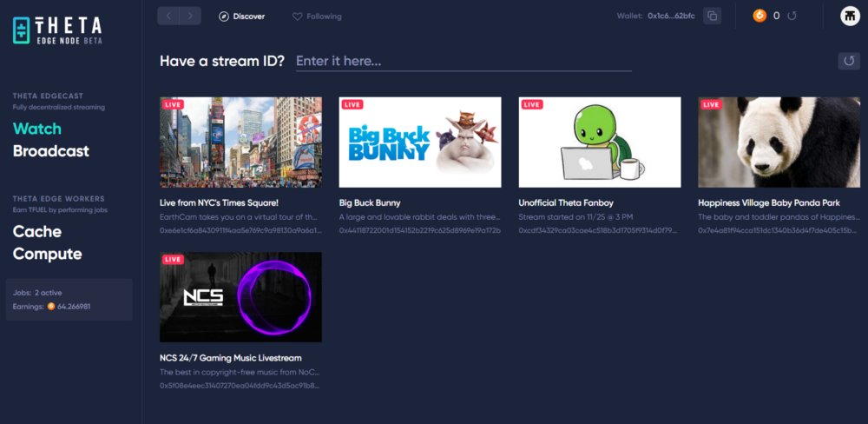Click the Earnings value 64.266981
868x424 pixels.
click(74, 307)
